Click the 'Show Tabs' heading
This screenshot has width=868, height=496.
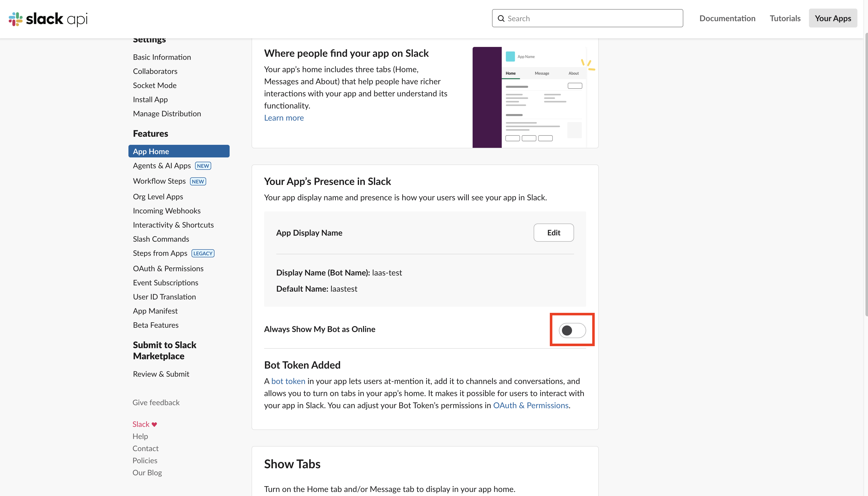292,464
